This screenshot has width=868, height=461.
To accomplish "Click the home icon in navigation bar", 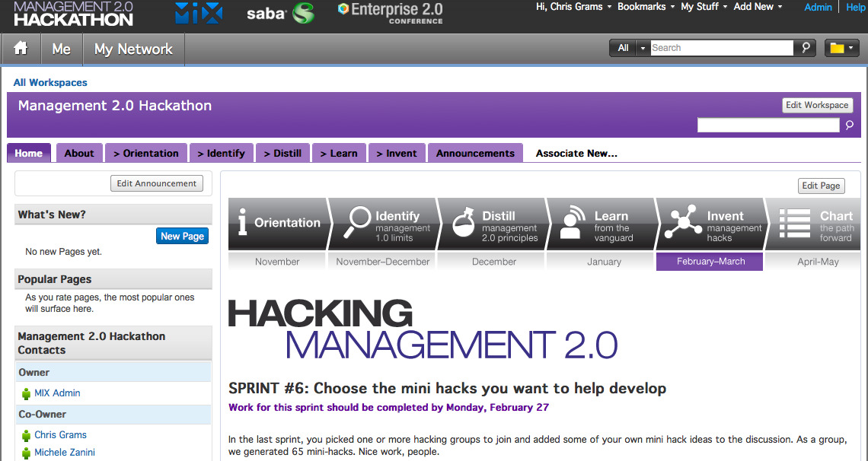I will pos(21,49).
